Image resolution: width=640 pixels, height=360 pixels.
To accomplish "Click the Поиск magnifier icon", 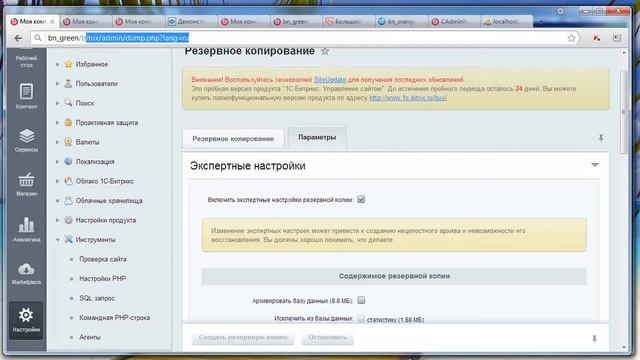I will (x=68, y=103).
